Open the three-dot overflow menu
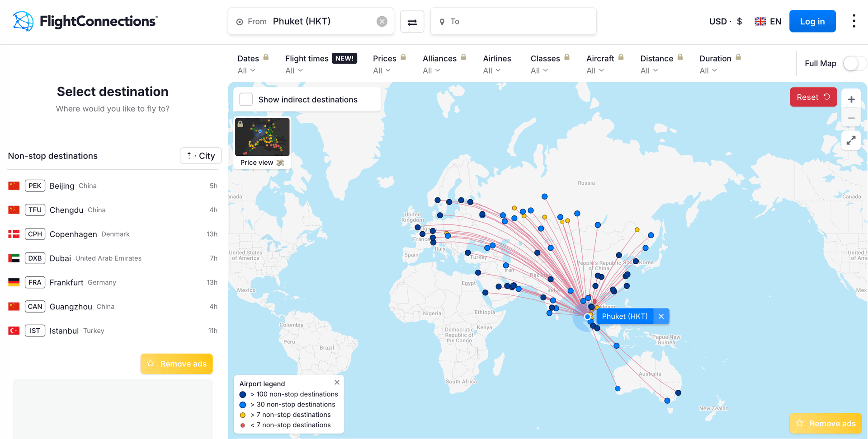 [x=854, y=21]
